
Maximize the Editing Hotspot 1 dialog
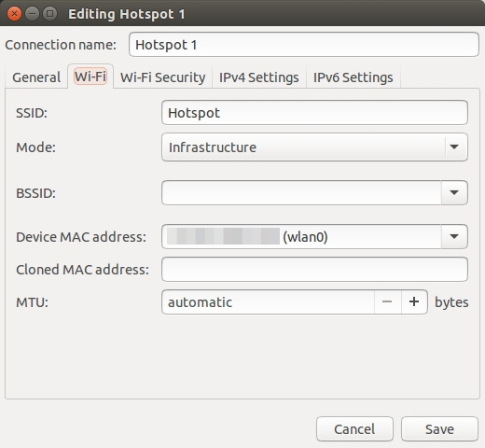49,14
